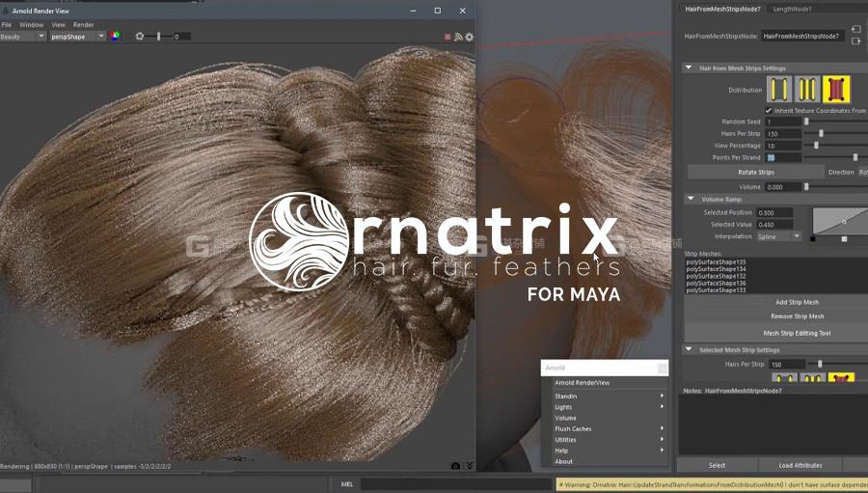Click the RGB color channels icon in Render View

click(x=115, y=36)
